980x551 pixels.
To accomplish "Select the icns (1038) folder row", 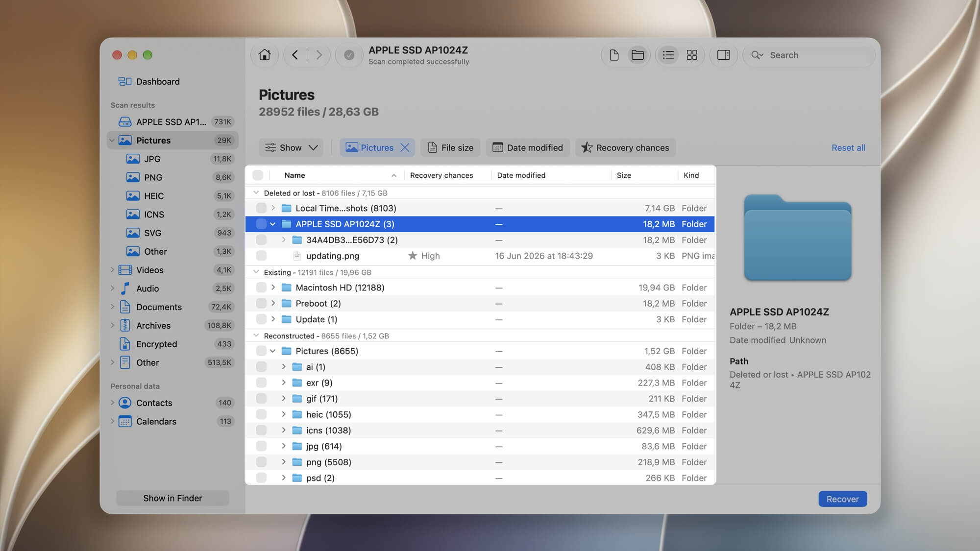I will point(480,431).
